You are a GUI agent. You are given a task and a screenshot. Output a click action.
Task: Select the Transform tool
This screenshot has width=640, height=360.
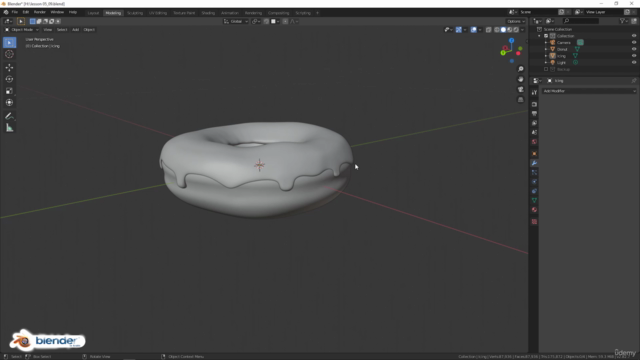point(9,103)
